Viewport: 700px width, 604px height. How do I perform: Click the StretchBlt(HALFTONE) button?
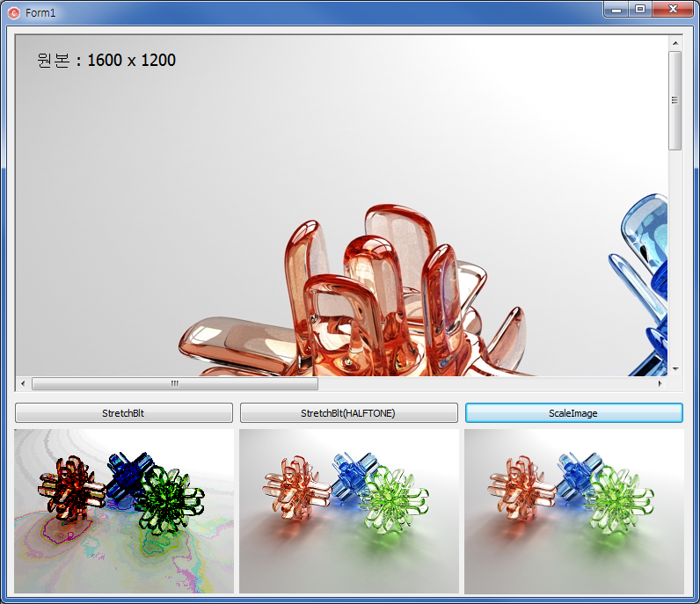tap(348, 413)
